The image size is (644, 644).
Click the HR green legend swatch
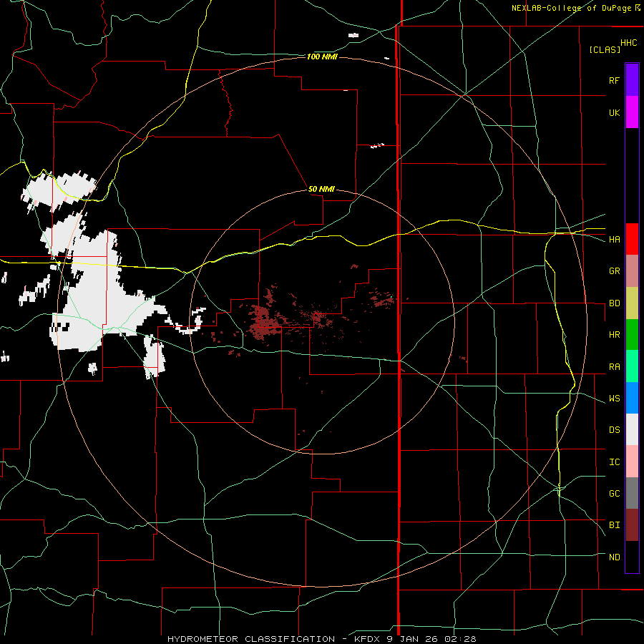(632, 334)
